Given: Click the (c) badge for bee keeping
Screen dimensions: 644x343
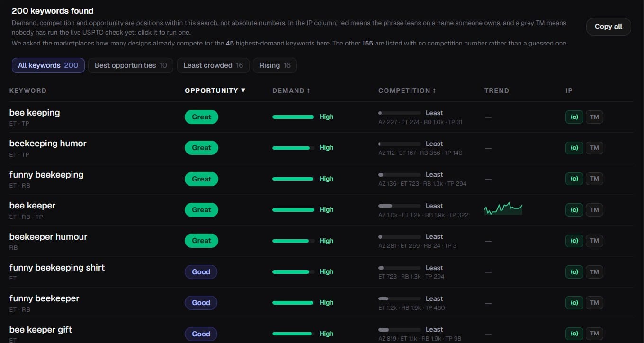Looking at the screenshot, I should 574,117.
